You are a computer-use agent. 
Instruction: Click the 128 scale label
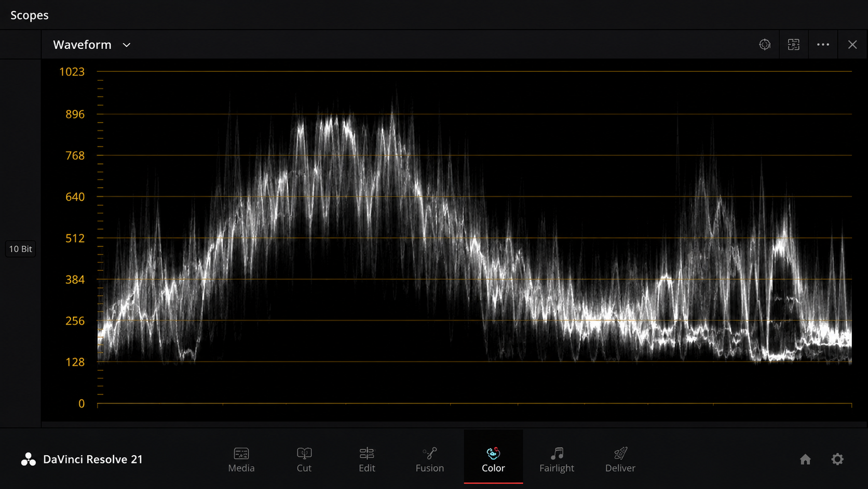pos(75,362)
